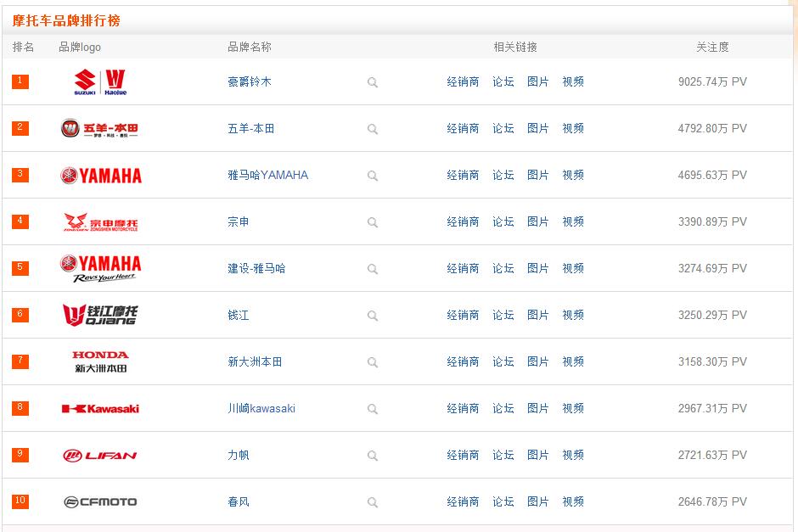Click the Kawasaki brand logo
Viewport: 798px width, 532px height.
click(x=100, y=409)
